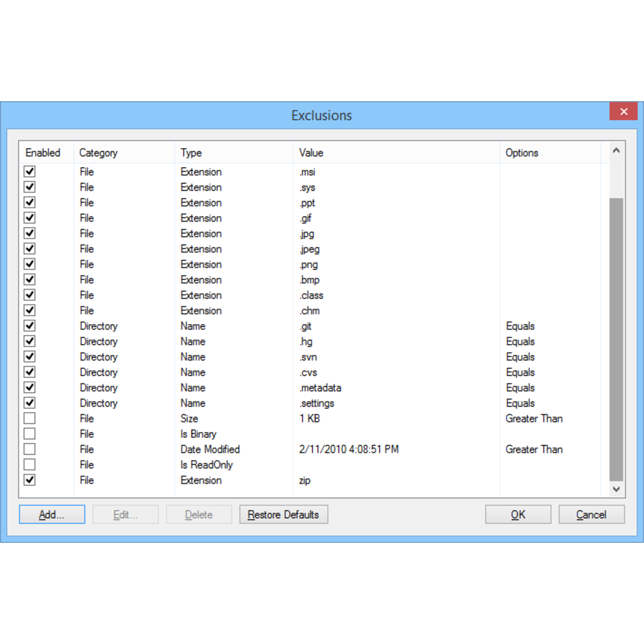Image resolution: width=644 pixels, height=644 pixels.
Task: Uncheck the .gif extension exclusion
Action: point(29,217)
